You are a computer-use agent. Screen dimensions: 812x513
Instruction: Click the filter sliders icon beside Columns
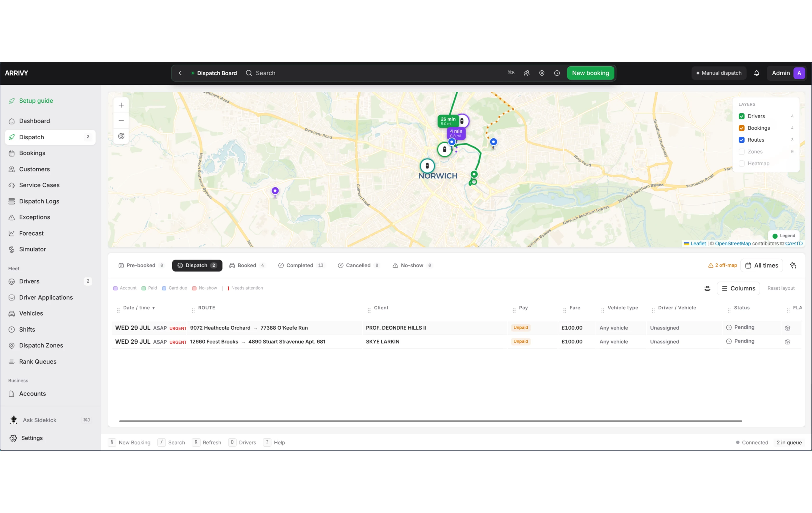click(707, 288)
